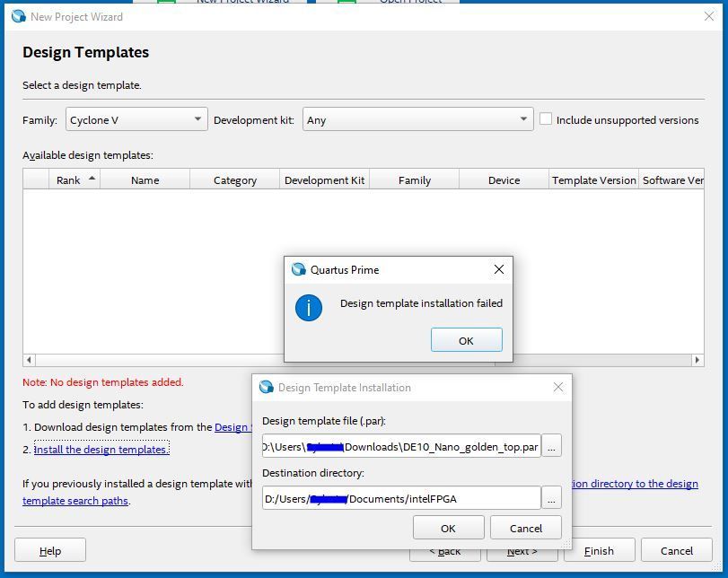Image resolution: width=728 pixels, height=578 pixels.
Task: Cancel the Design Template Installation dialog
Action: click(525, 528)
